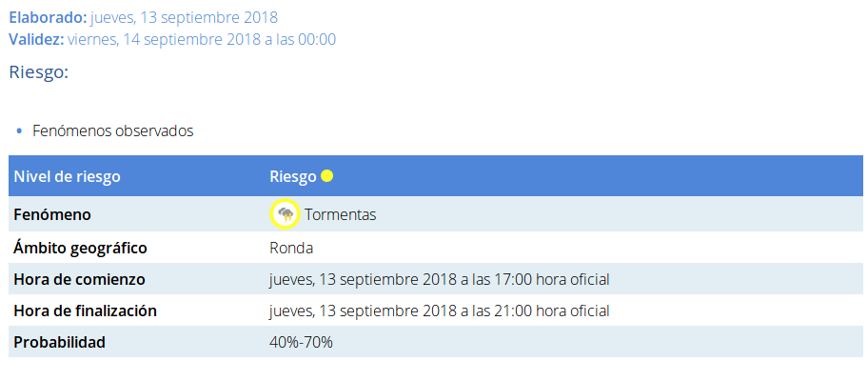Screen dimensions: 868x381
Task: Click Hora de comienzo row label
Action: coord(79,280)
